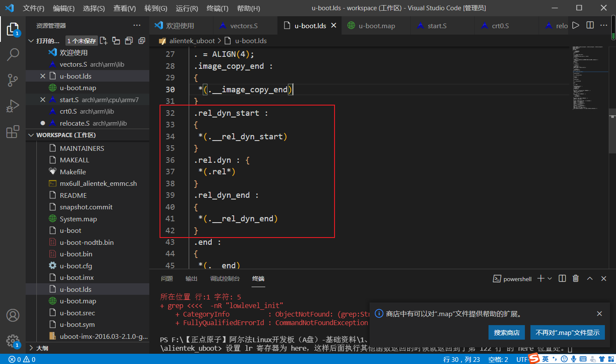Switch to the 输出 output panel tab

tap(191, 279)
